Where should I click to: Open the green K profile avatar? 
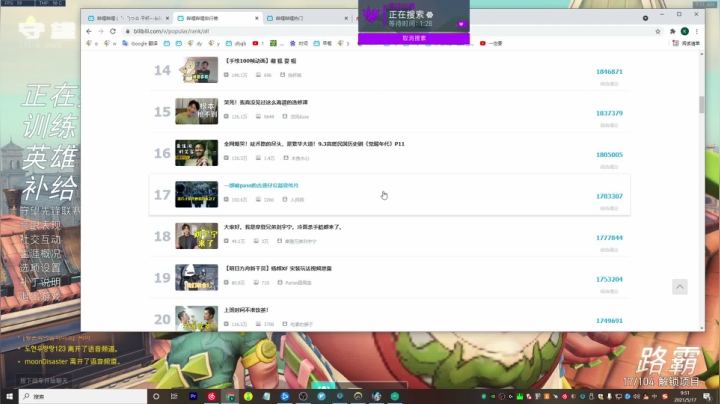click(x=685, y=31)
